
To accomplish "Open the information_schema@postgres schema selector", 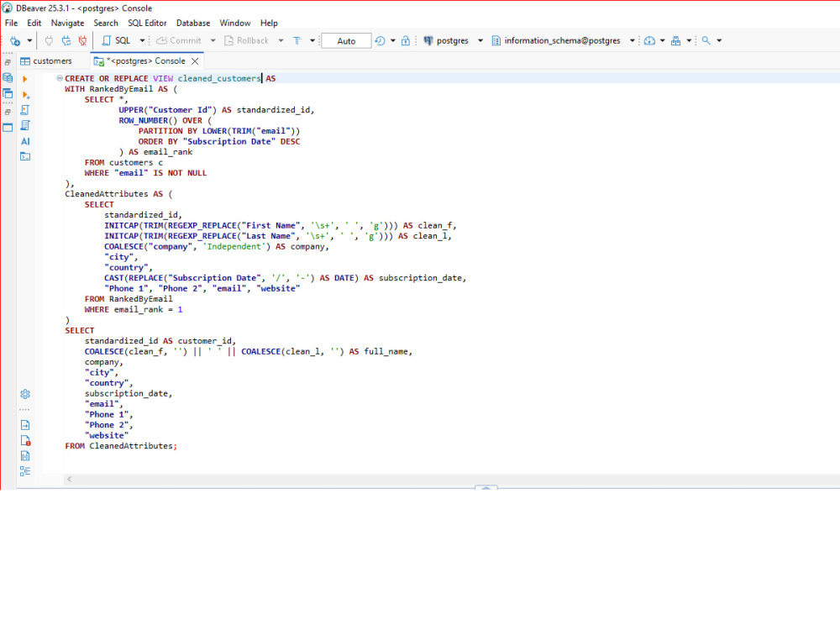I will click(x=563, y=40).
